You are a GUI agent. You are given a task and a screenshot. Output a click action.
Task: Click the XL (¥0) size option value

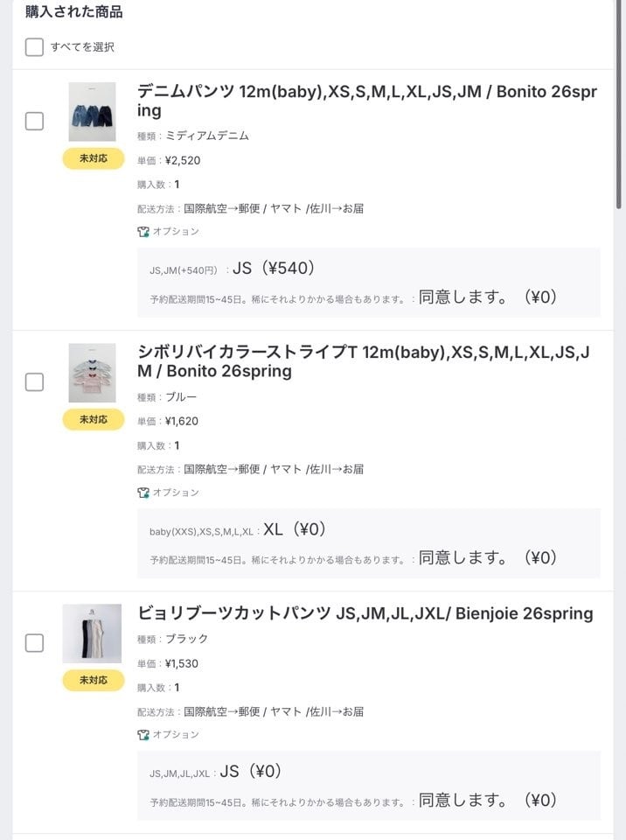pos(294,529)
